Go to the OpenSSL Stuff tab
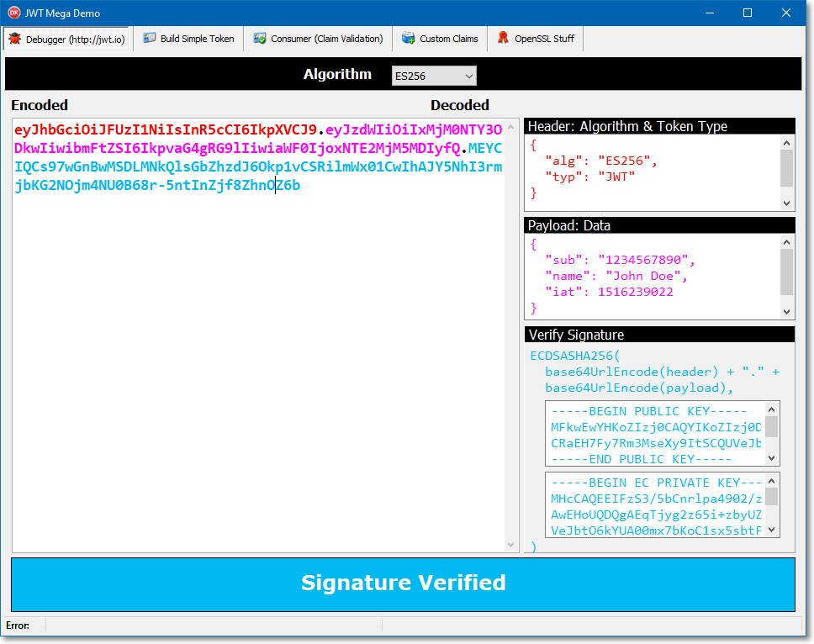The image size is (814, 644). (544, 39)
